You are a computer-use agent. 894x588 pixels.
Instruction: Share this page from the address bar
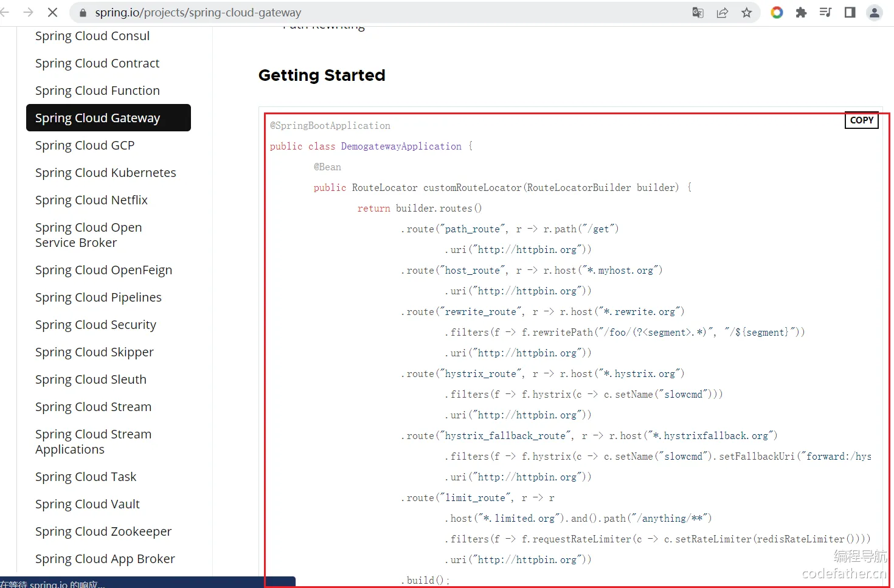722,13
